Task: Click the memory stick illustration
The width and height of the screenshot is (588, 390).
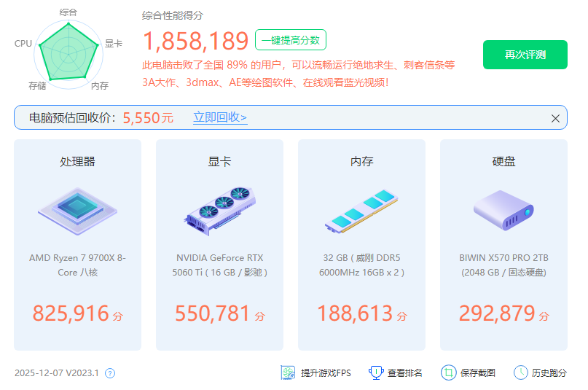Action: click(x=361, y=211)
